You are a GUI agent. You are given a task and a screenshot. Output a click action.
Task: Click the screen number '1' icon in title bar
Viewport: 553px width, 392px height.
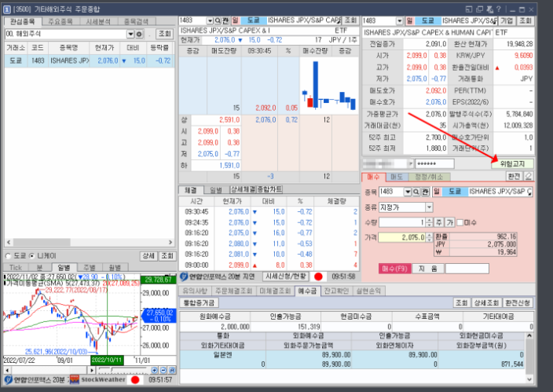tap(7, 9)
